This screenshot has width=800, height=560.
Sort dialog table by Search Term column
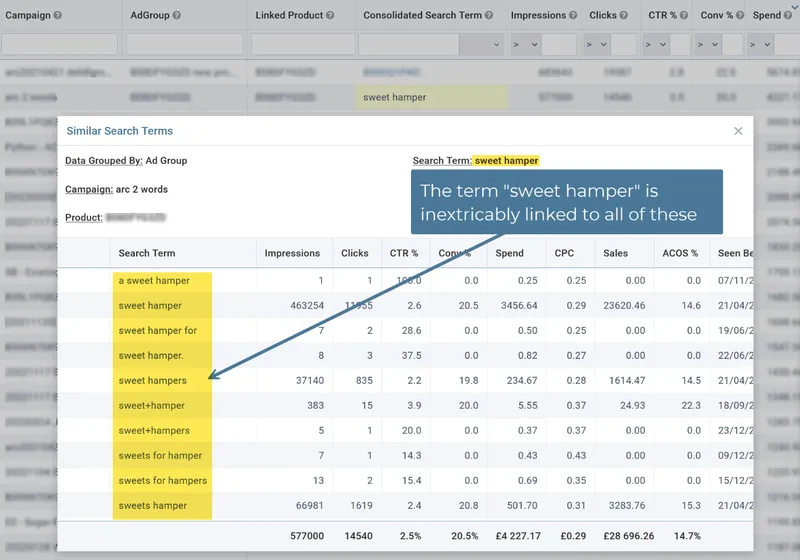tap(147, 253)
